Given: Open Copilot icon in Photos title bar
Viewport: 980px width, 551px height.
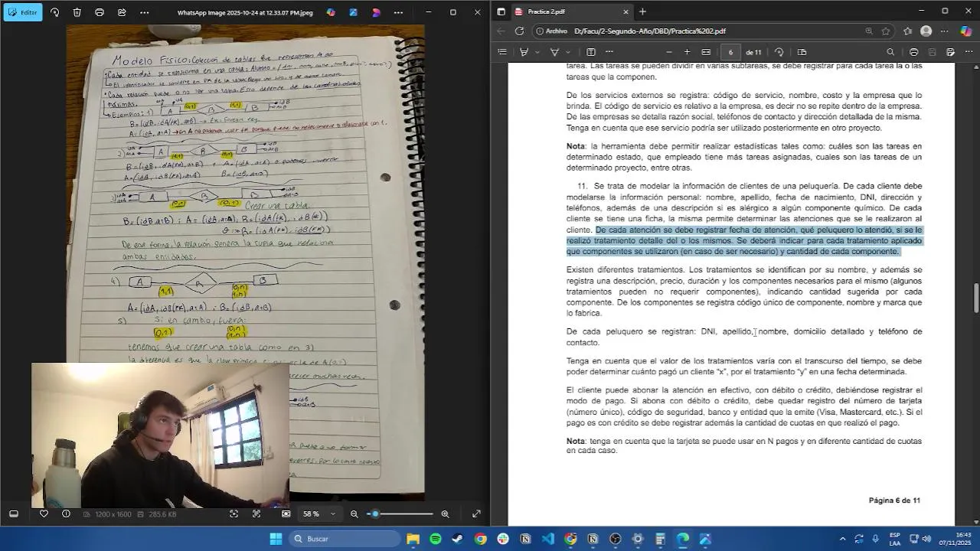Looking at the screenshot, I should tap(330, 12).
